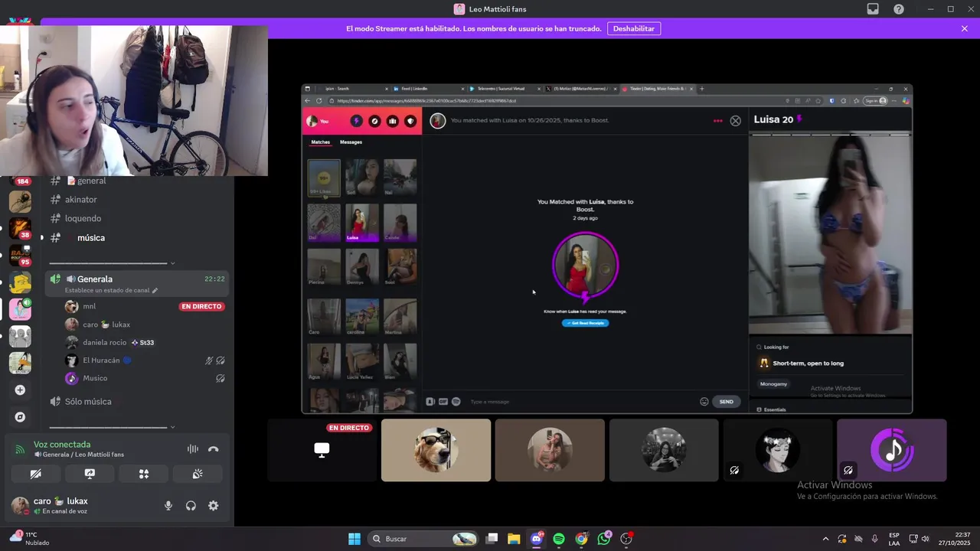
Task: Deafen with the headphones icon
Action: pyautogui.click(x=191, y=506)
